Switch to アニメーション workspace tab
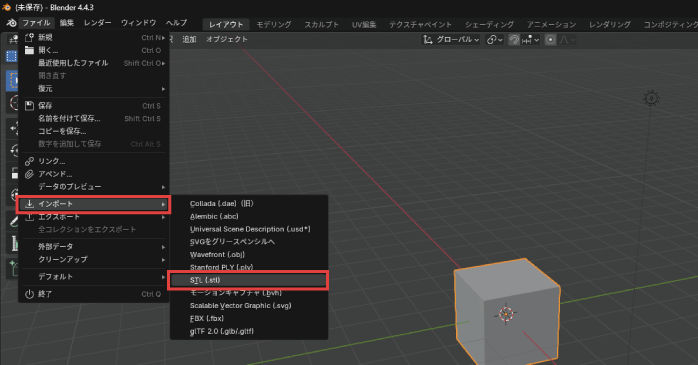This screenshot has height=365, width=698. pyautogui.click(x=552, y=24)
